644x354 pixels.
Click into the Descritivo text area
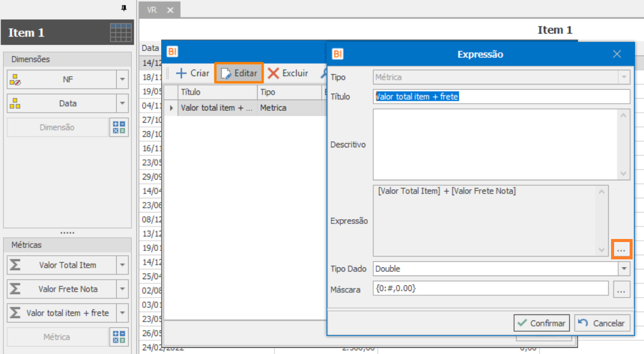click(495, 144)
